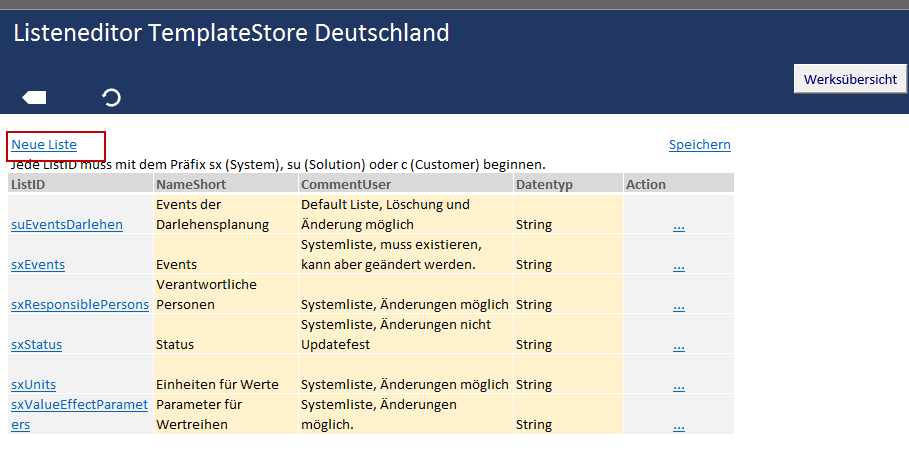Expand action menu for sxStatus row
The width and height of the screenshot is (909, 459).
click(x=678, y=345)
